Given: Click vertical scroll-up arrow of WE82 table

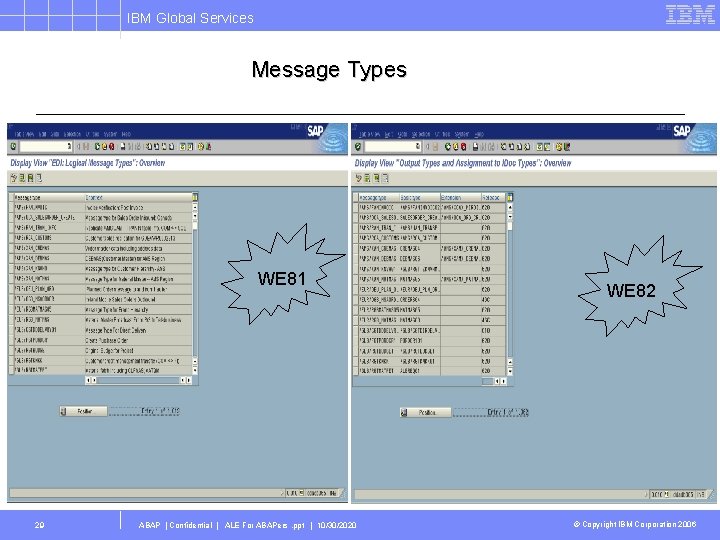Looking at the screenshot, I should pos(510,207).
